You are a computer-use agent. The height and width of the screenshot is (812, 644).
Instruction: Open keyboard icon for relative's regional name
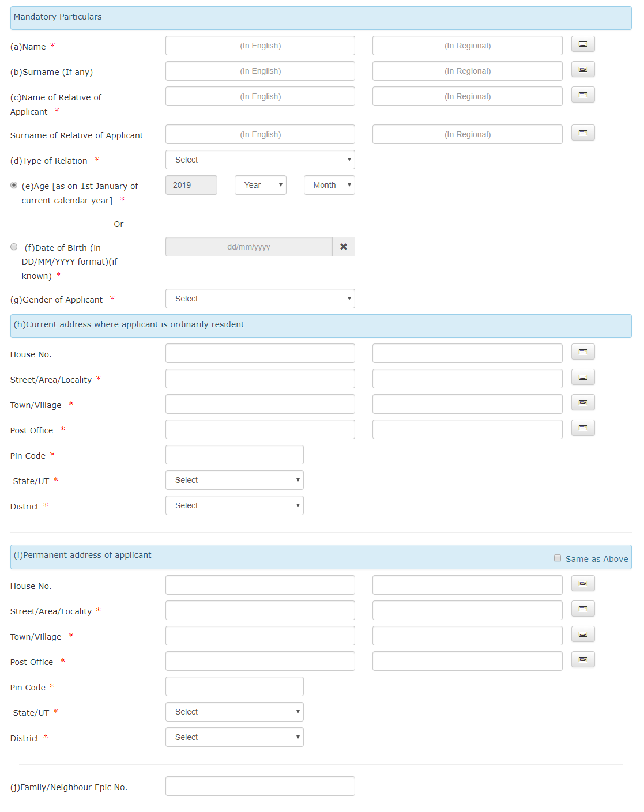coord(582,95)
